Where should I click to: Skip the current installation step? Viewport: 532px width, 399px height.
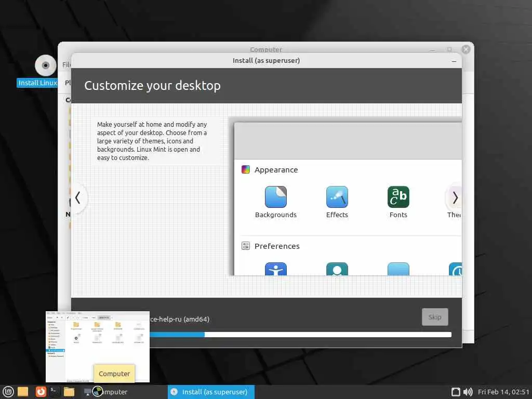click(x=435, y=317)
